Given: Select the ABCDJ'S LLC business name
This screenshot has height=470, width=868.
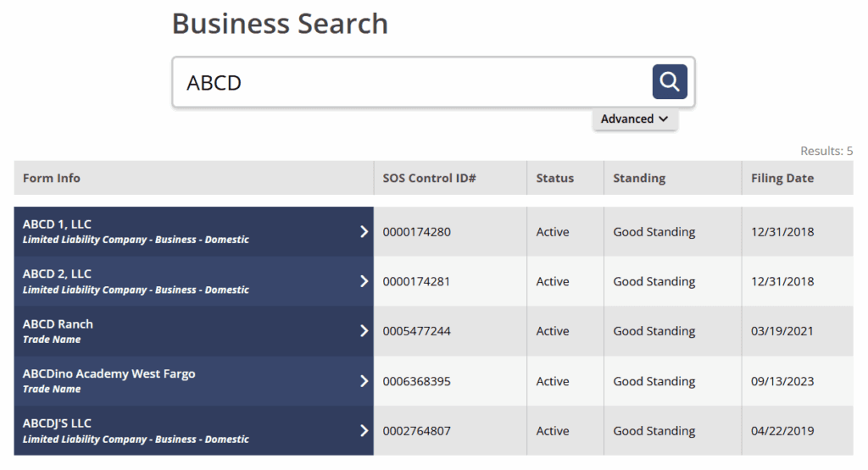Looking at the screenshot, I should (57, 423).
